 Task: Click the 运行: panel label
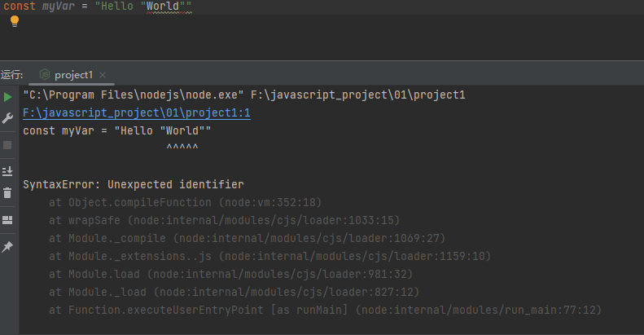[11, 75]
